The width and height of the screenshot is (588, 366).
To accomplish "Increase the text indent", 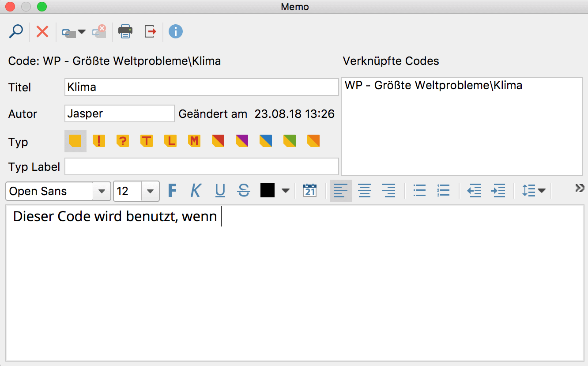I will 498,191.
